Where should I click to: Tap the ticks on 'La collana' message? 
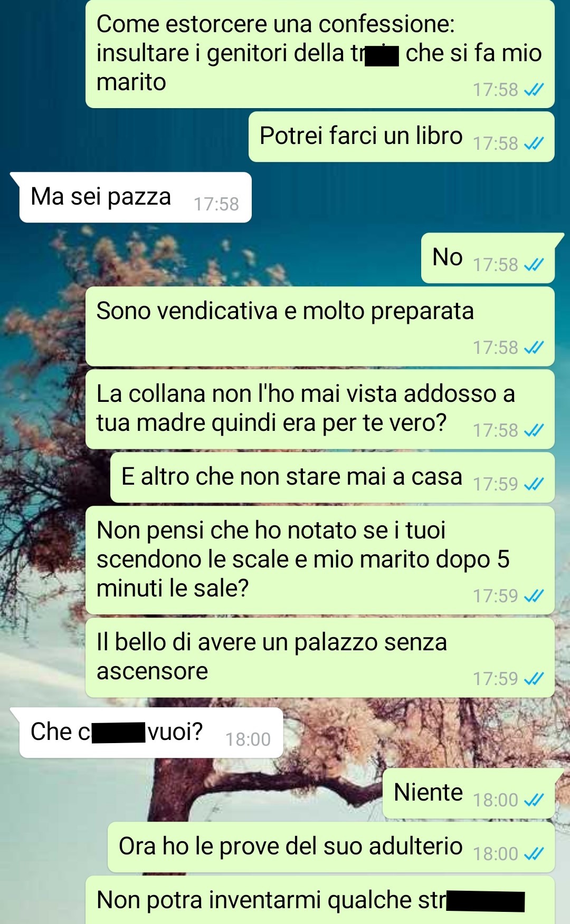[x=534, y=430]
